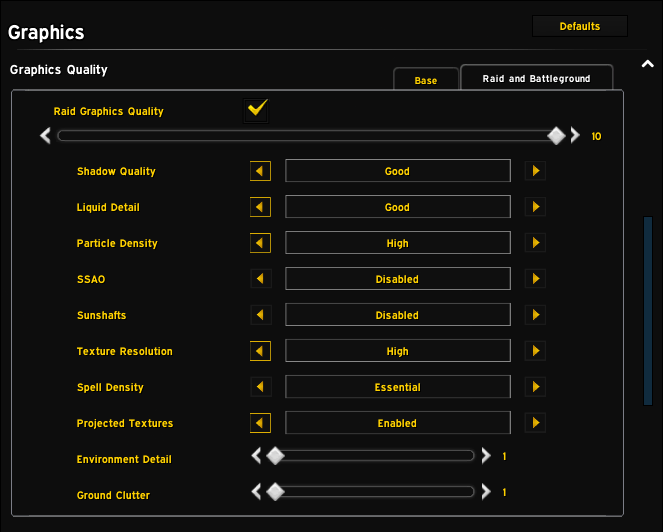Increase Ground Clutter with right arrow
The width and height of the screenshot is (663, 532).
[486, 492]
